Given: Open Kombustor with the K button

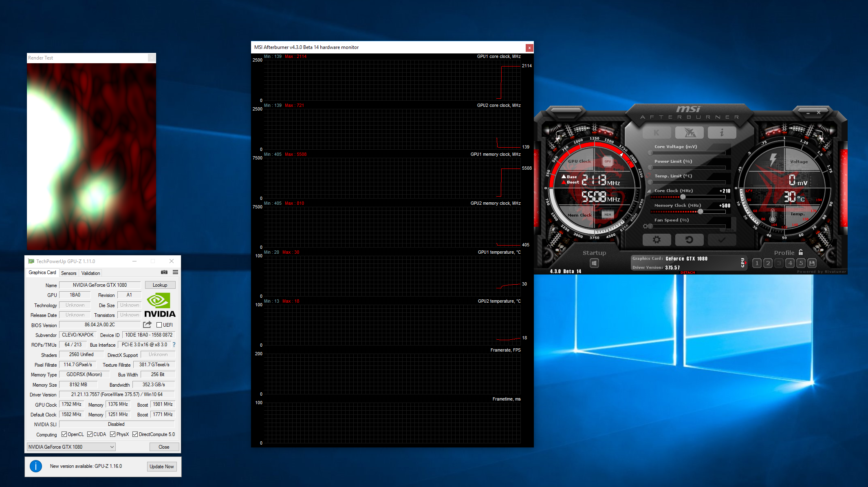Looking at the screenshot, I should point(657,133).
